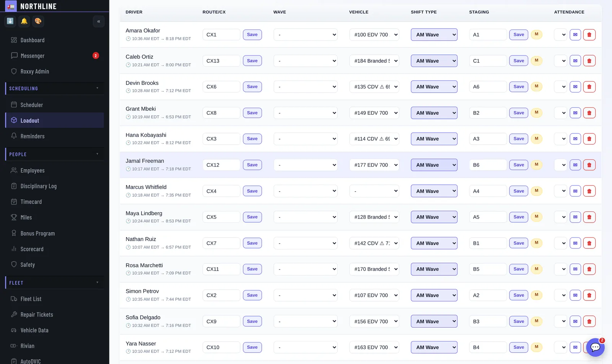Delete Sofia Delgado row via trash icon
Image resolution: width=612 pixels, height=364 pixels.
click(589, 321)
